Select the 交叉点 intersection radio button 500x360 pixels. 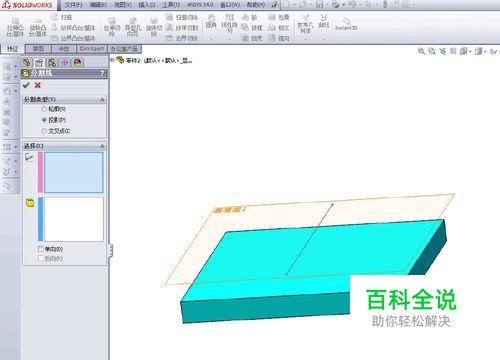[x=44, y=131]
